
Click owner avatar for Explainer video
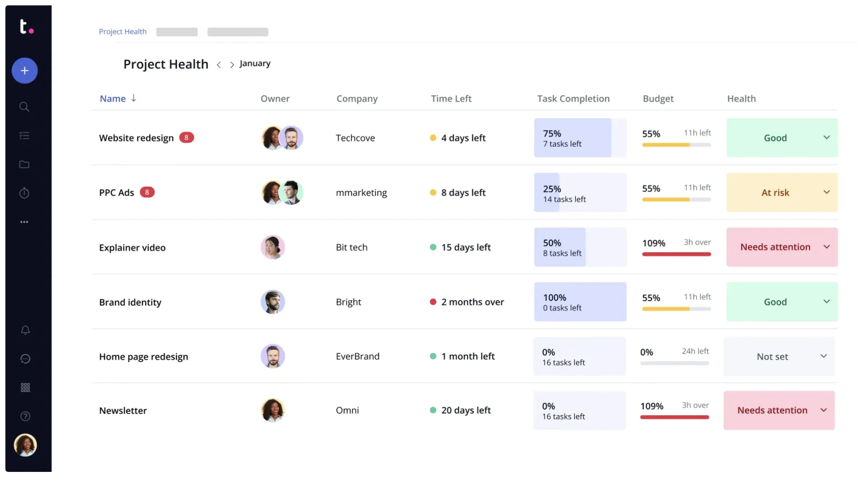273,247
